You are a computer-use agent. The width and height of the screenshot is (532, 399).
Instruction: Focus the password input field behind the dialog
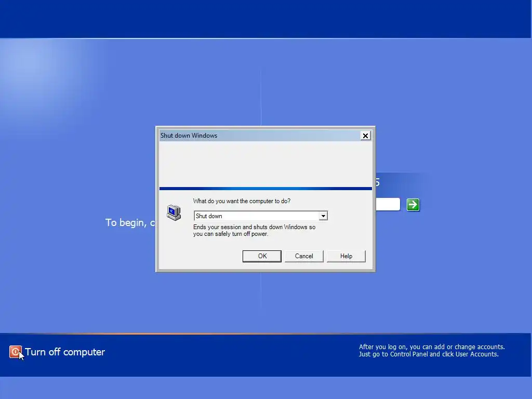click(388, 204)
